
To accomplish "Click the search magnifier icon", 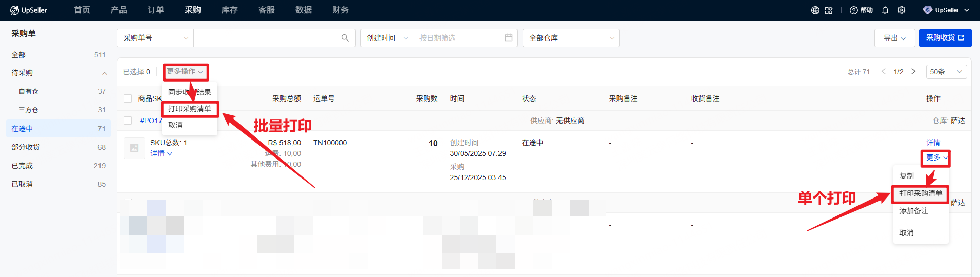I will point(345,38).
